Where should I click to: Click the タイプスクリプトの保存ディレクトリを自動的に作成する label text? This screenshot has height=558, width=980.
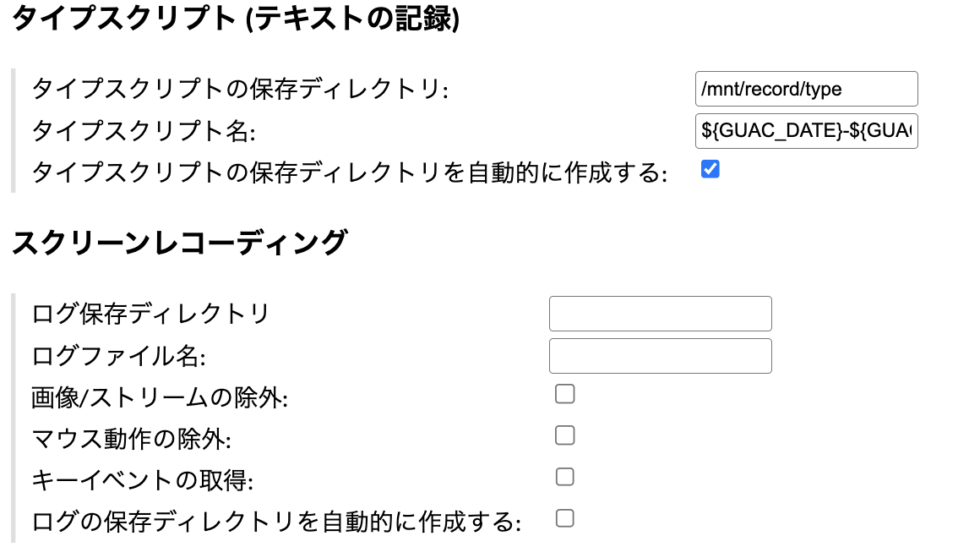(349, 173)
